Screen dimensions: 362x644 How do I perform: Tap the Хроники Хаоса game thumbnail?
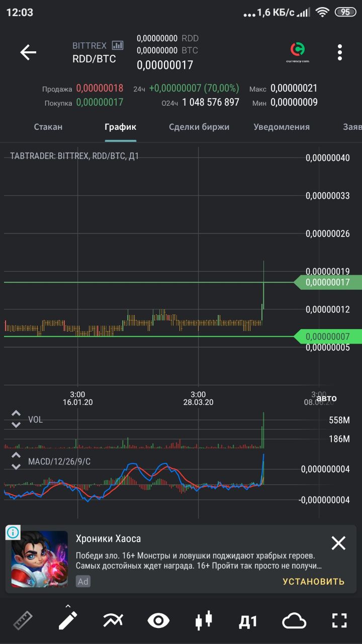pyautogui.click(x=39, y=559)
